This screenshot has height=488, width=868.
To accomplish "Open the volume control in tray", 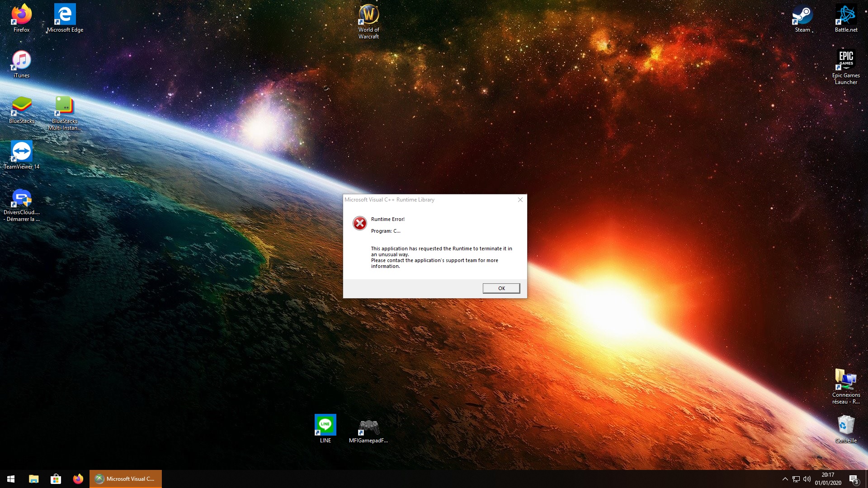I will [807, 479].
